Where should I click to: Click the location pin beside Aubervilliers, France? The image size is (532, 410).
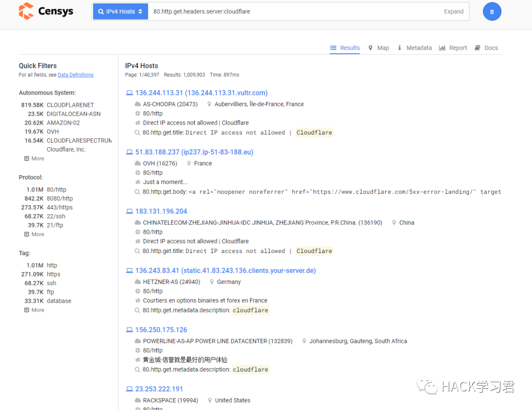coord(209,104)
